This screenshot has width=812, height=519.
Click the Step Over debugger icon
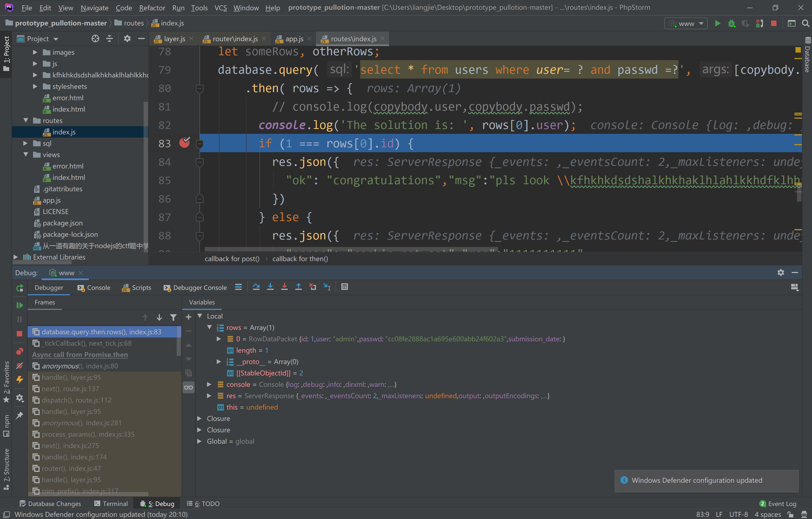256,287
